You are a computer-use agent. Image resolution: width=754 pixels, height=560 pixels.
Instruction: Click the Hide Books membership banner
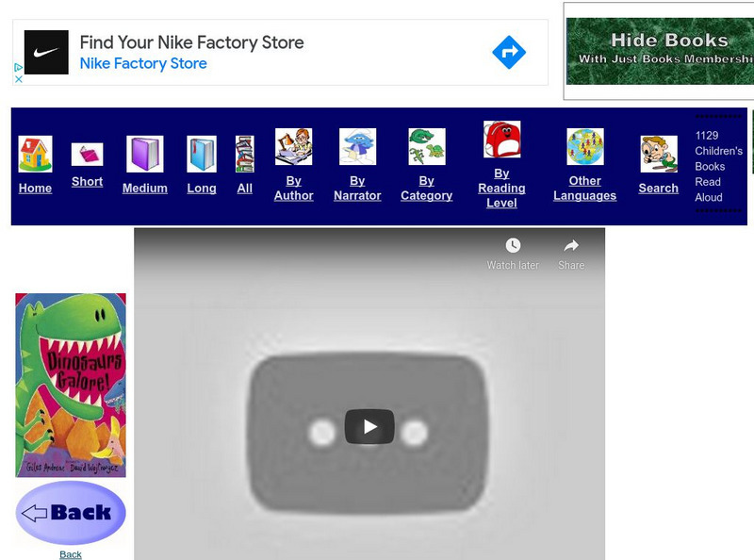coord(660,51)
